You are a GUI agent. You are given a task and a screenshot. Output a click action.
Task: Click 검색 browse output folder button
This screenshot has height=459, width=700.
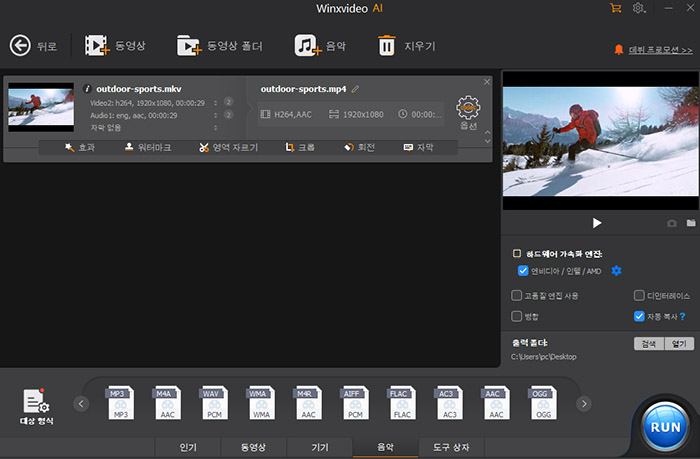pyautogui.click(x=649, y=343)
